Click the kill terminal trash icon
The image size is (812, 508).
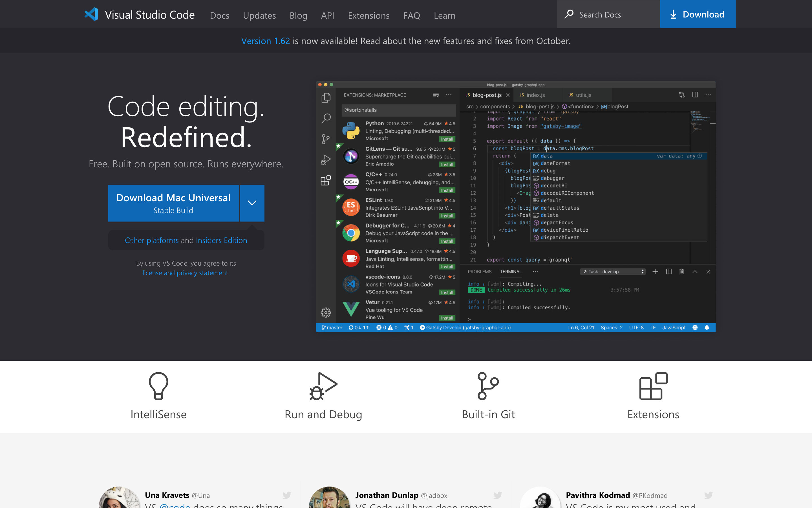[681, 271]
